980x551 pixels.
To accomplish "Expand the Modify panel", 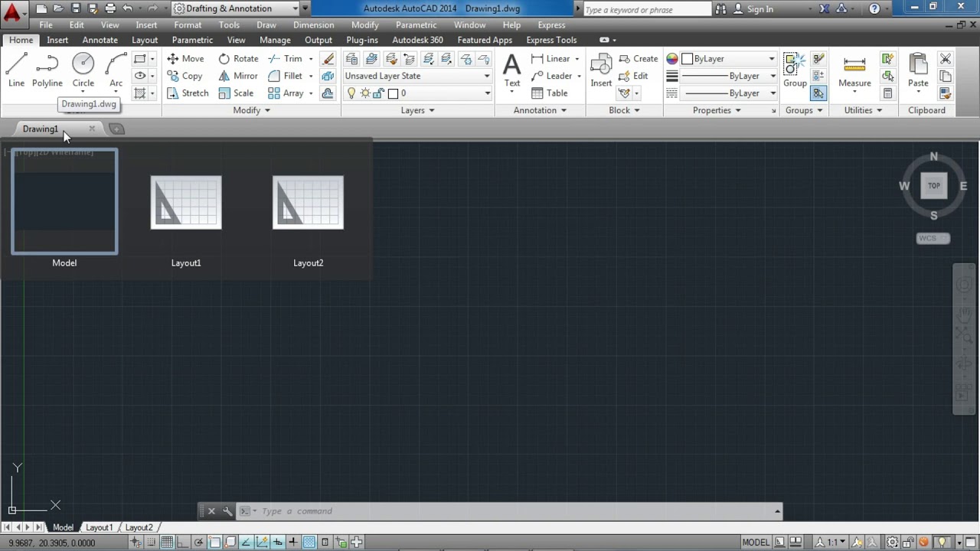I will click(251, 110).
